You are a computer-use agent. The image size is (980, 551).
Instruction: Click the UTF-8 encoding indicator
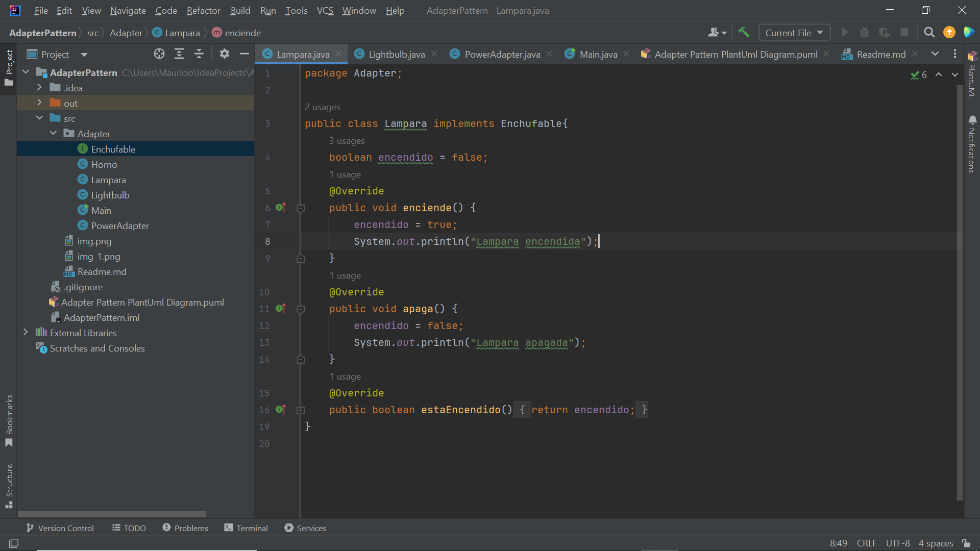click(897, 543)
